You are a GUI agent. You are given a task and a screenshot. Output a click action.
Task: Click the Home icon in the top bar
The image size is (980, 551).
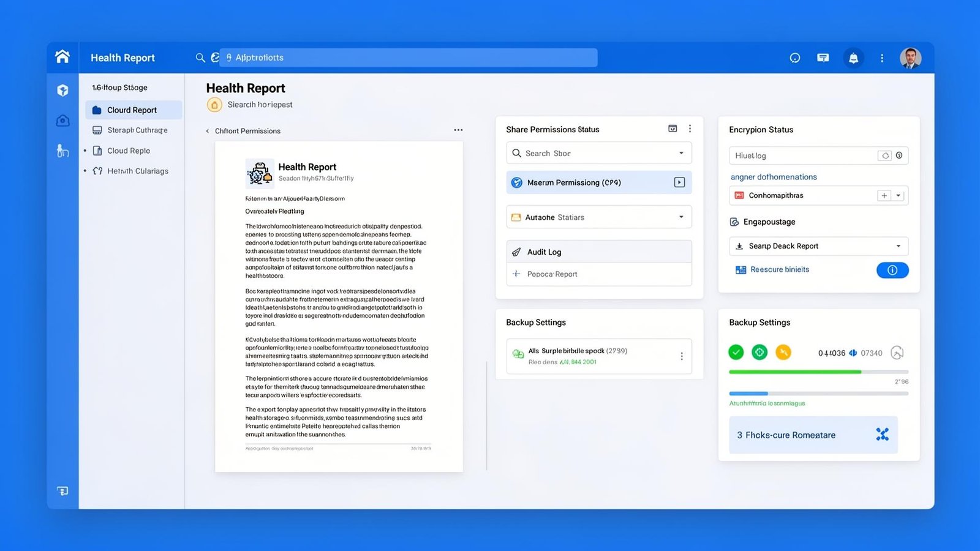[62, 57]
